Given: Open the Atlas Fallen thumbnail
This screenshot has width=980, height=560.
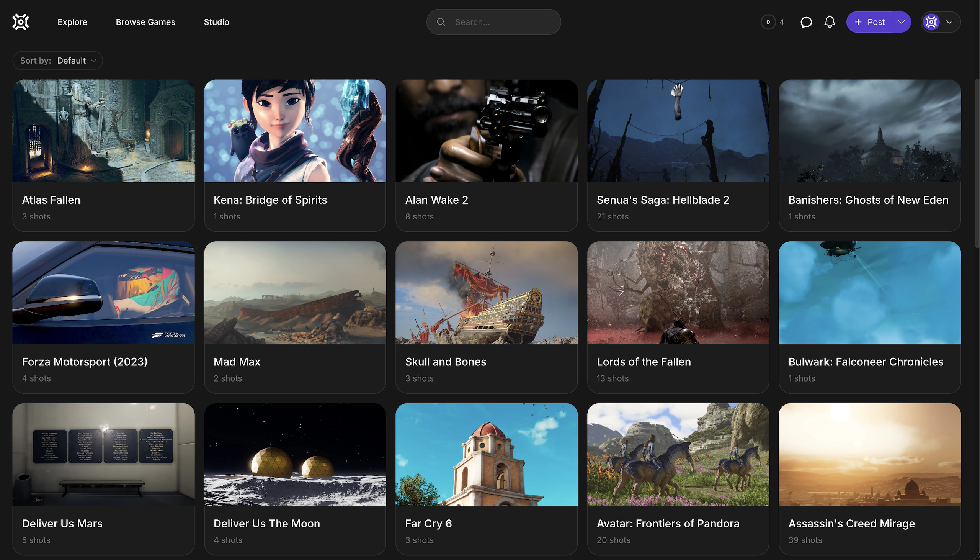Looking at the screenshot, I should coord(103,131).
